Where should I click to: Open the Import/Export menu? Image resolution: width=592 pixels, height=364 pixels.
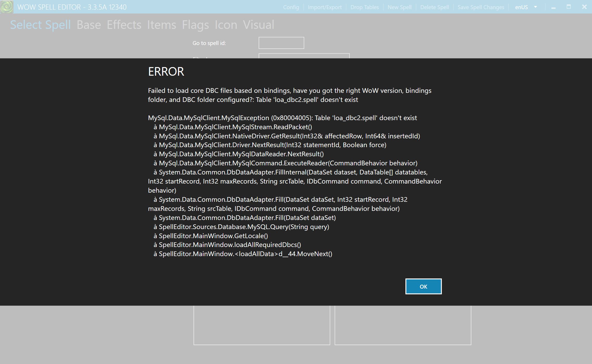coord(325,7)
